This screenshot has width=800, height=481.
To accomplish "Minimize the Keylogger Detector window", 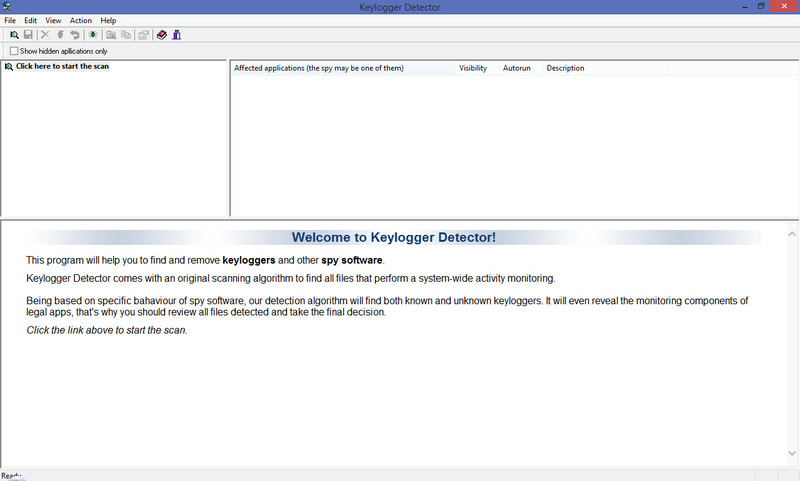I will 745,7.
